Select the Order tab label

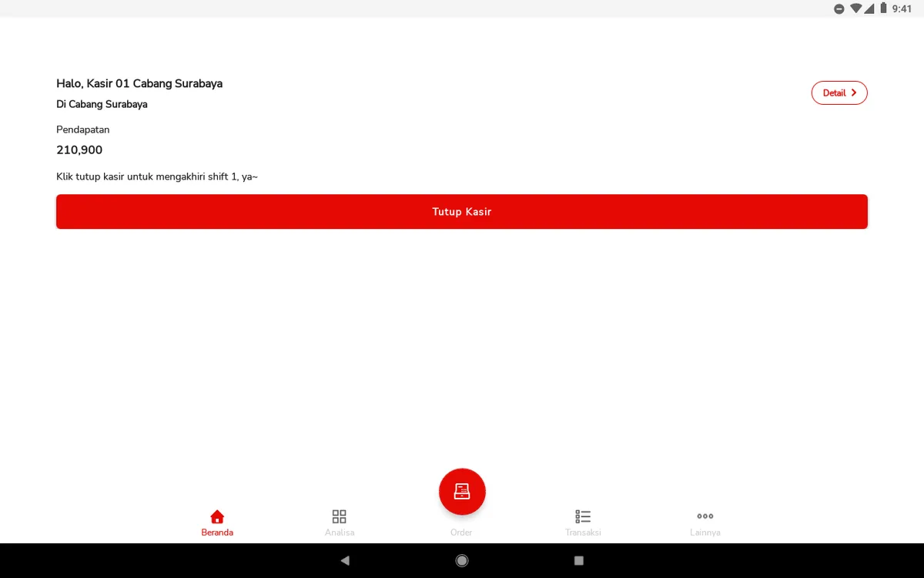pyautogui.click(x=461, y=533)
